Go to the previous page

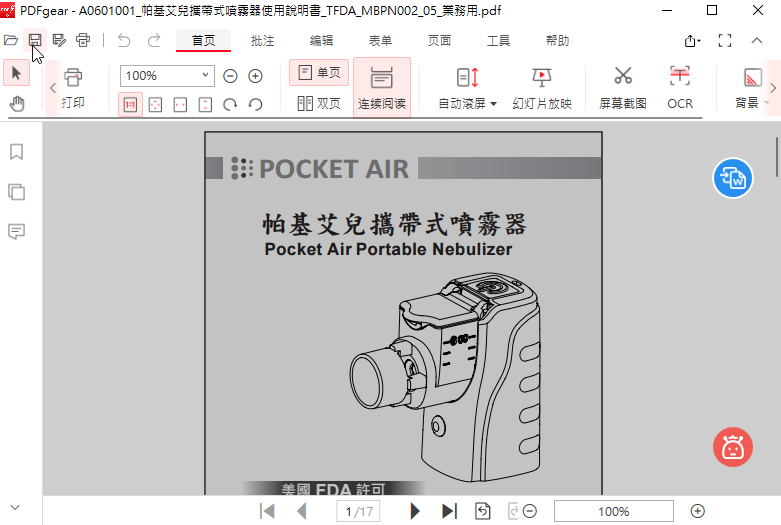[x=302, y=511]
